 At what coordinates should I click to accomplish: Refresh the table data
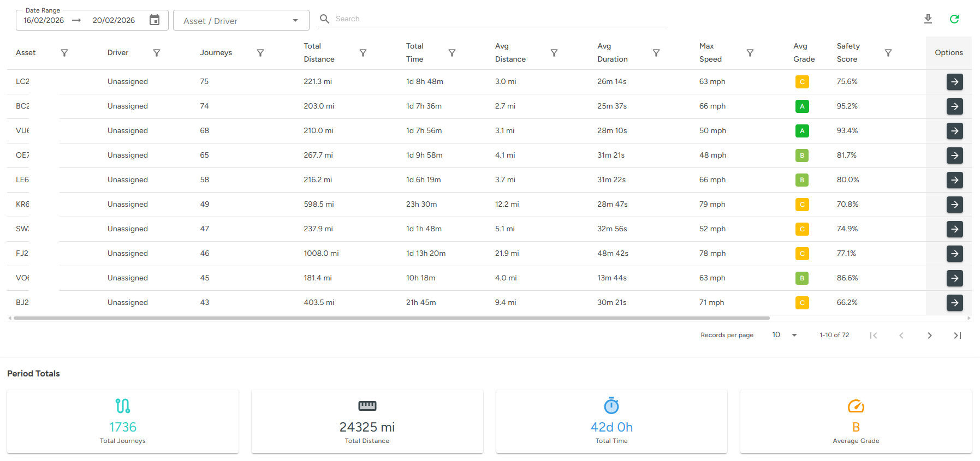tap(954, 19)
